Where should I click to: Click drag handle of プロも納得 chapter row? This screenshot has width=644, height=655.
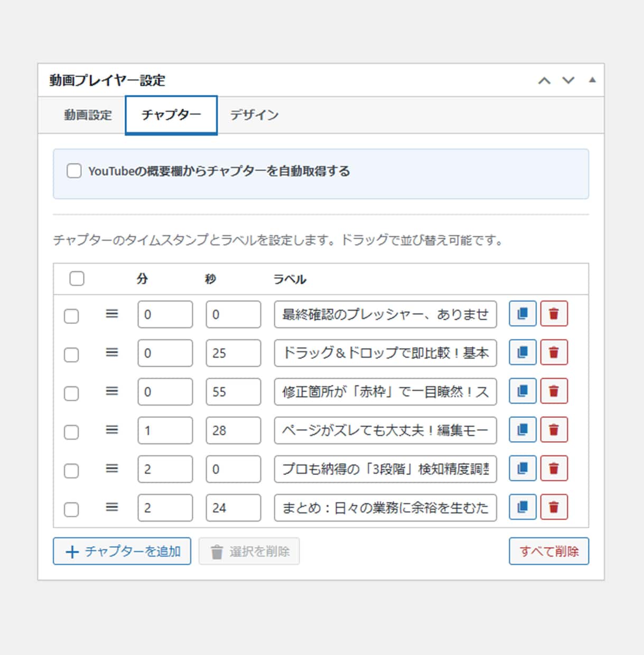(x=111, y=468)
